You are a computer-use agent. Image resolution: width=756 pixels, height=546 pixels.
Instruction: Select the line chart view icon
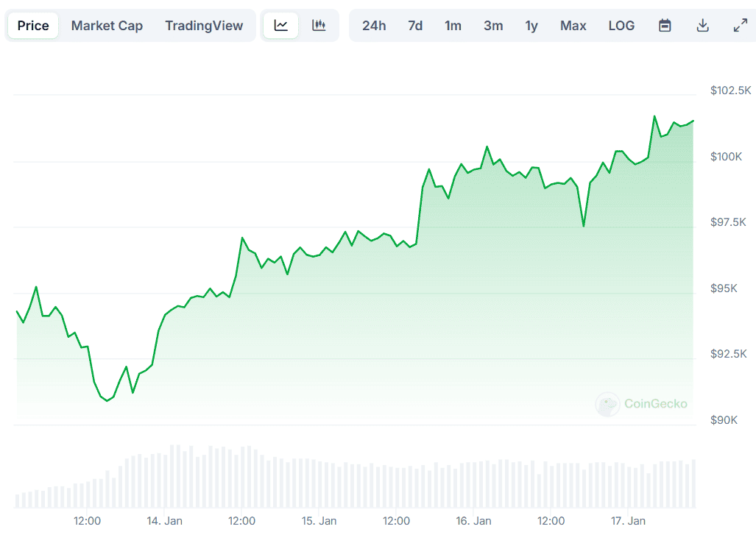[x=280, y=26]
